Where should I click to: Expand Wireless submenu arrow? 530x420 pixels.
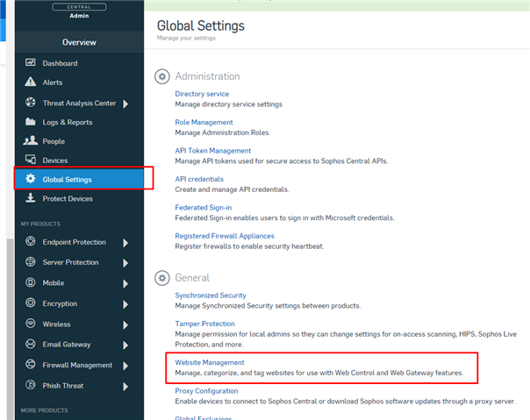(x=125, y=324)
